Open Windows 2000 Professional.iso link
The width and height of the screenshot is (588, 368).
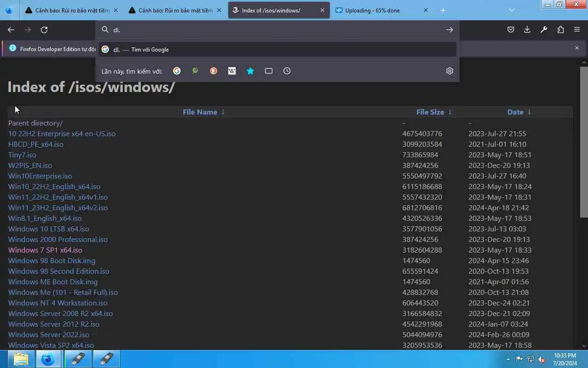[x=58, y=240]
